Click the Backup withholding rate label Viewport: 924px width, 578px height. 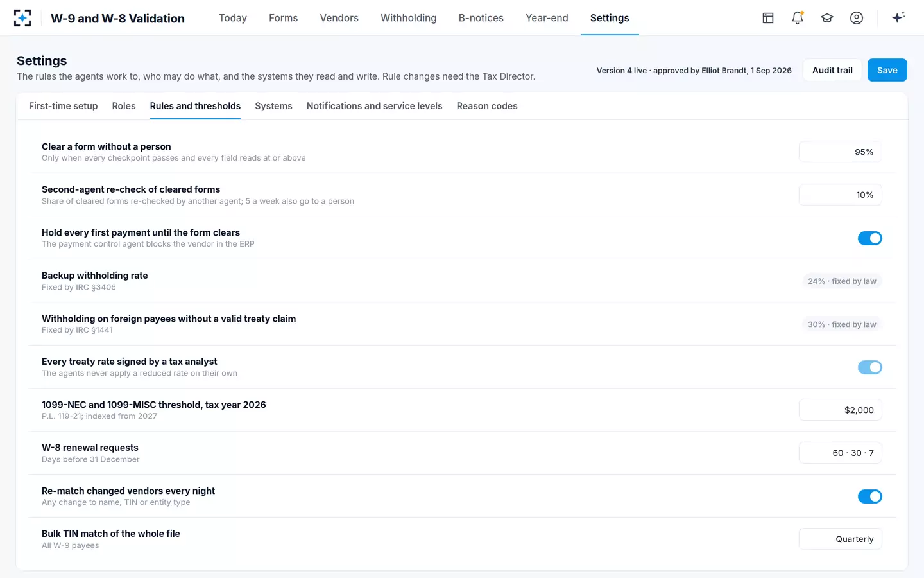pyautogui.click(x=95, y=276)
